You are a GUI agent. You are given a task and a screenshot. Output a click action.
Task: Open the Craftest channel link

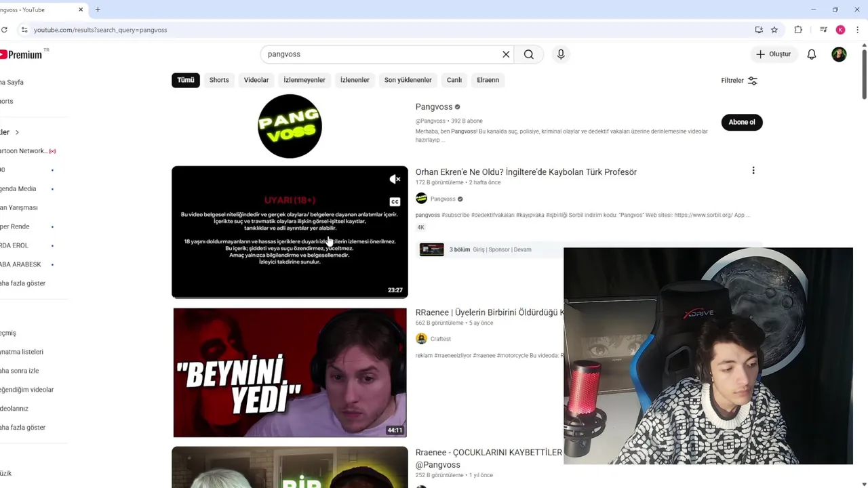point(441,339)
